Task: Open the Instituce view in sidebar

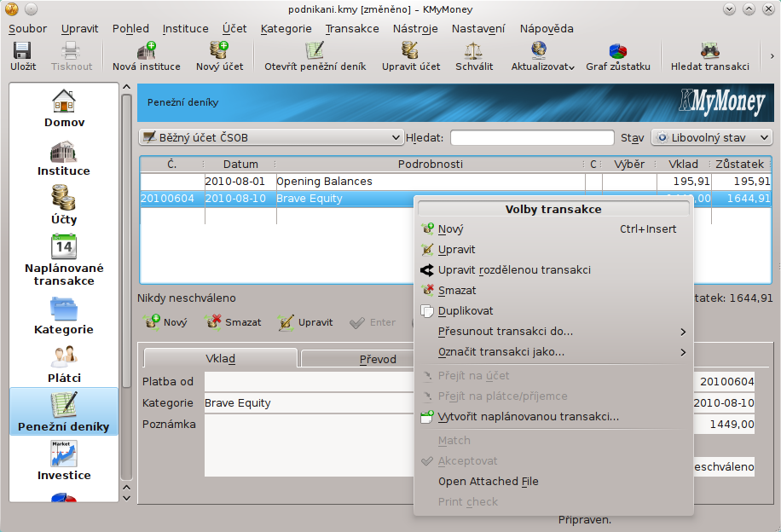Action: (x=64, y=159)
